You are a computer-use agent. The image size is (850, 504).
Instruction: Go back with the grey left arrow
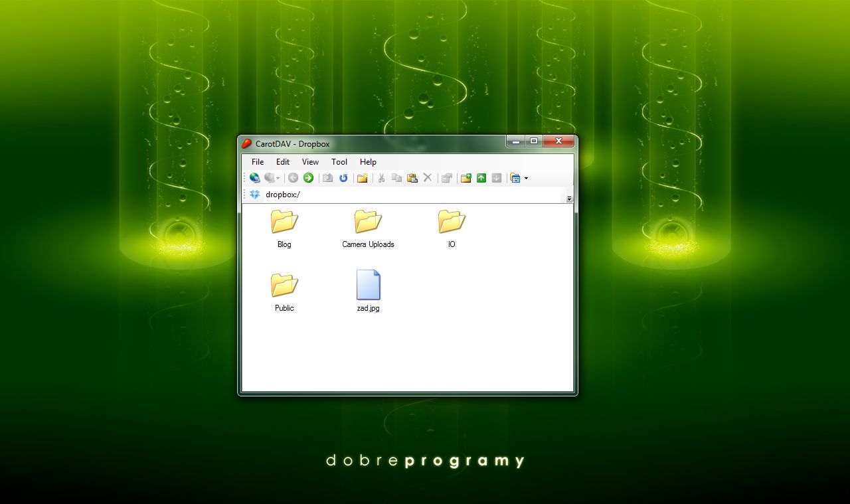[x=293, y=178]
